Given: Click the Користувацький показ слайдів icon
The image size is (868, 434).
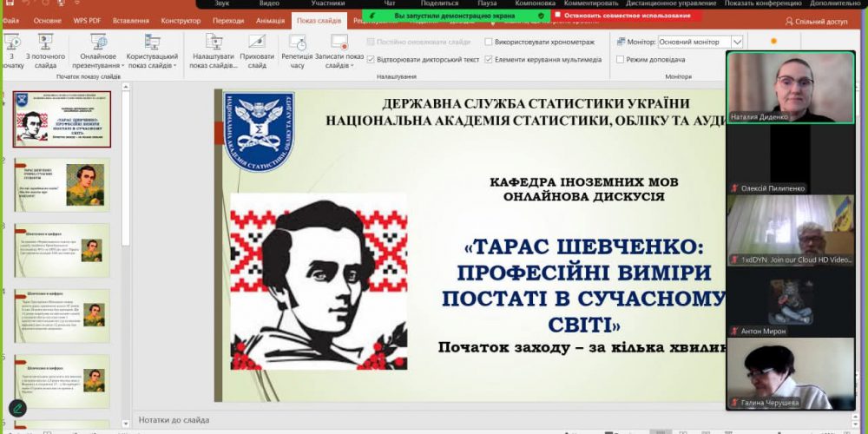Looking at the screenshot, I should point(152,42).
